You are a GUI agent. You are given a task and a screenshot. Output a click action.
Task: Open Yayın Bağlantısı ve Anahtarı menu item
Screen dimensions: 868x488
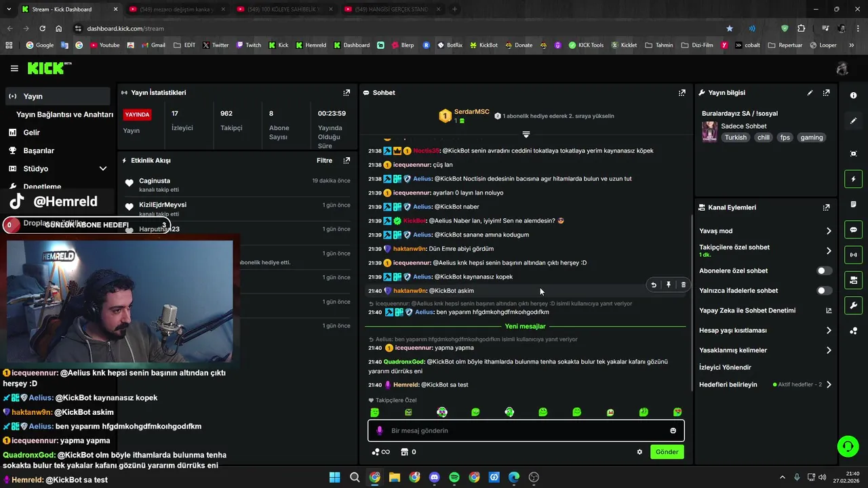click(64, 115)
